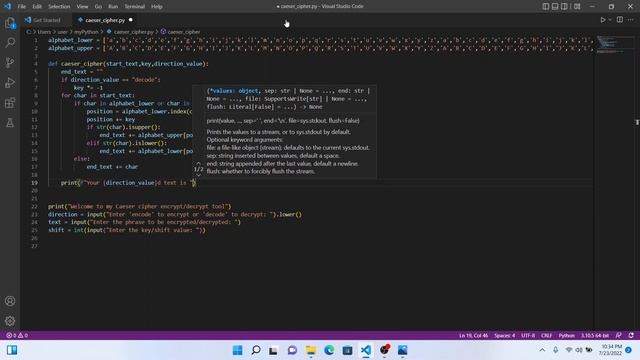Click line 22 welcome print statement

(140, 206)
